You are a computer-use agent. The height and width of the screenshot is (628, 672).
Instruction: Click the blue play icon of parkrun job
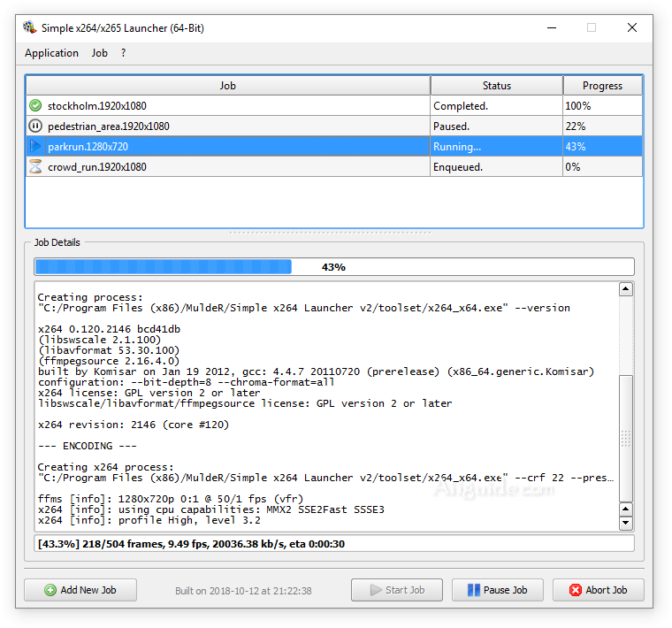pyautogui.click(x=35, y=147)
